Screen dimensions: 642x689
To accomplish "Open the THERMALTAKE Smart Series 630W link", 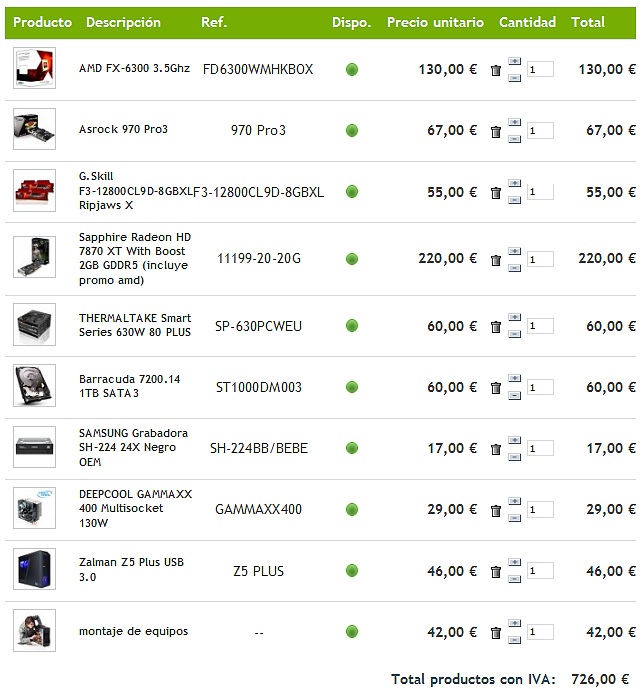I will click(x=134, y=325).
